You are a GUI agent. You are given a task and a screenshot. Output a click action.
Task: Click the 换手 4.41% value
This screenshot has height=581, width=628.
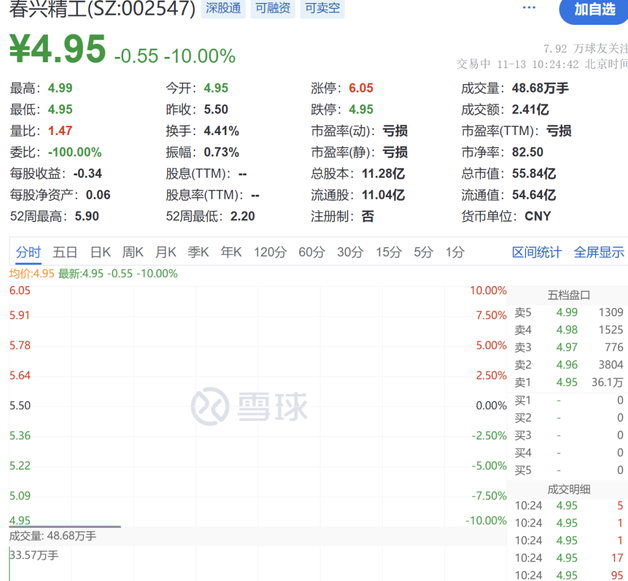[x=221, y=131]
